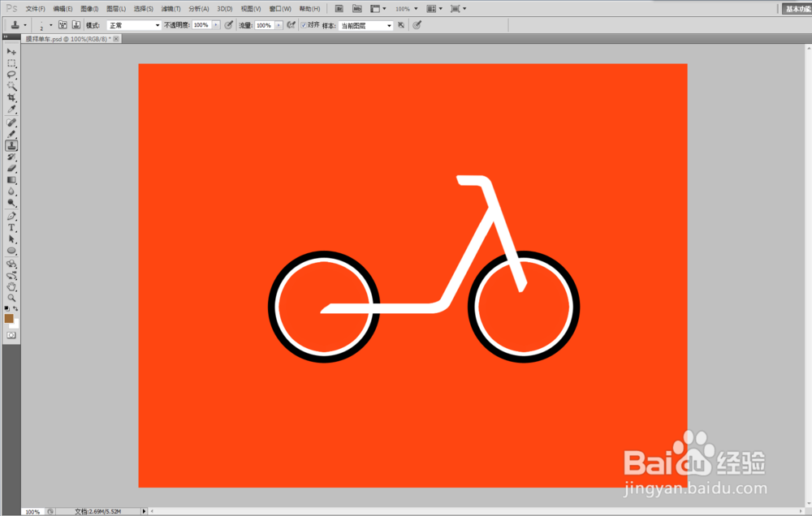Open the 流量 flow slider arrow
Viewport: 812px width, 516px height.
pos(279,25)
